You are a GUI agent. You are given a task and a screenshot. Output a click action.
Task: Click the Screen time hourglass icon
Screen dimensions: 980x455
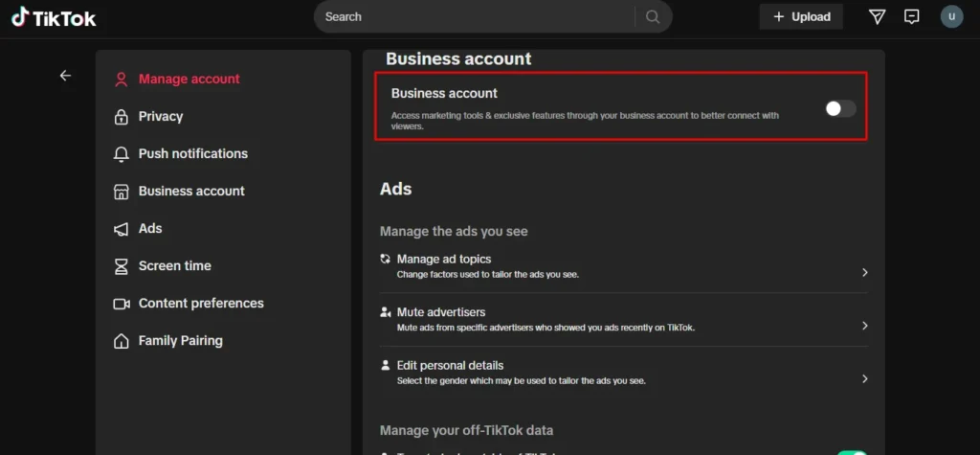(122, 266)
